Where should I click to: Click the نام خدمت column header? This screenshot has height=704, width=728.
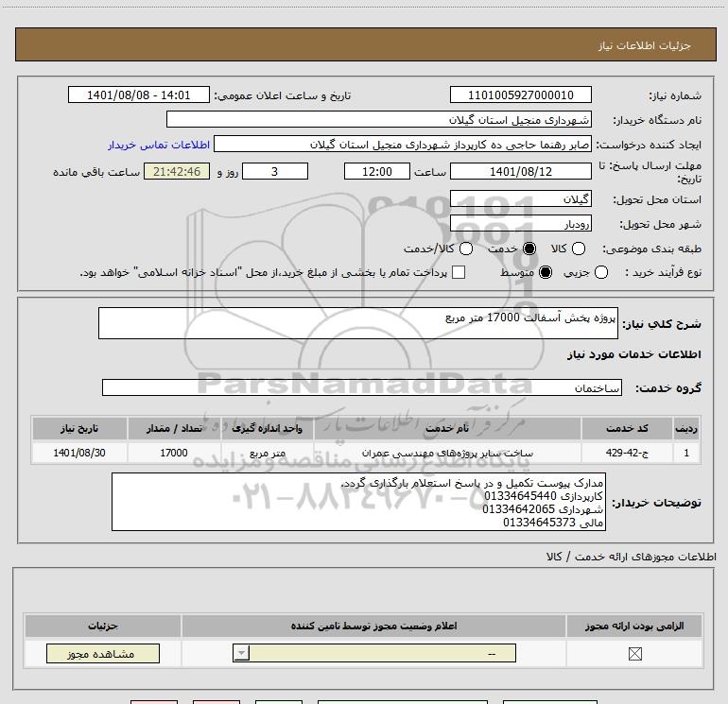[x=447, y=428]
